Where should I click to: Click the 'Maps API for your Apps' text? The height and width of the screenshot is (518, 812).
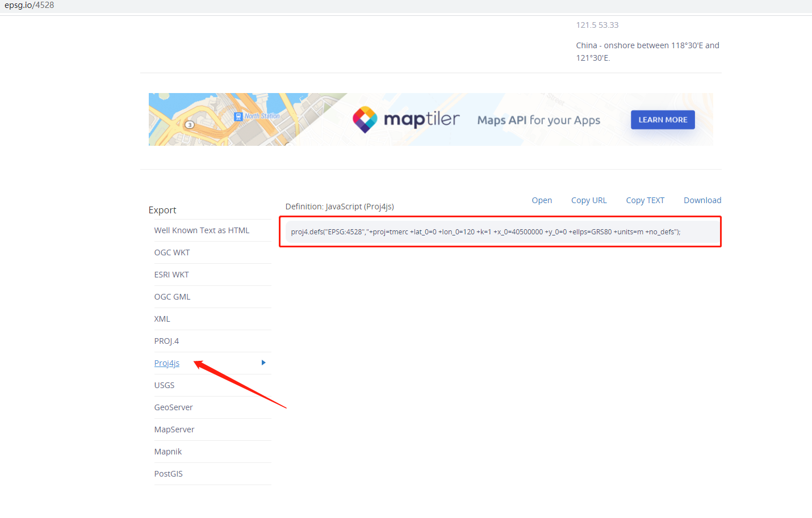pos(539,120)
